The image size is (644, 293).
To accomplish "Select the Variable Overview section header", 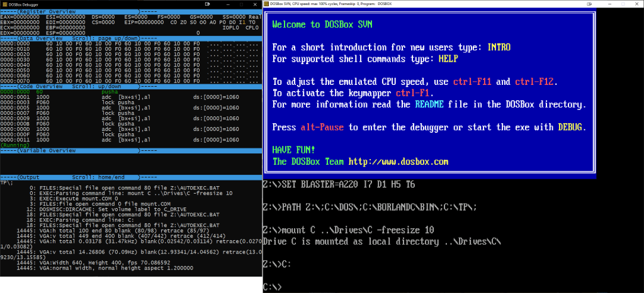I will 131,151.
